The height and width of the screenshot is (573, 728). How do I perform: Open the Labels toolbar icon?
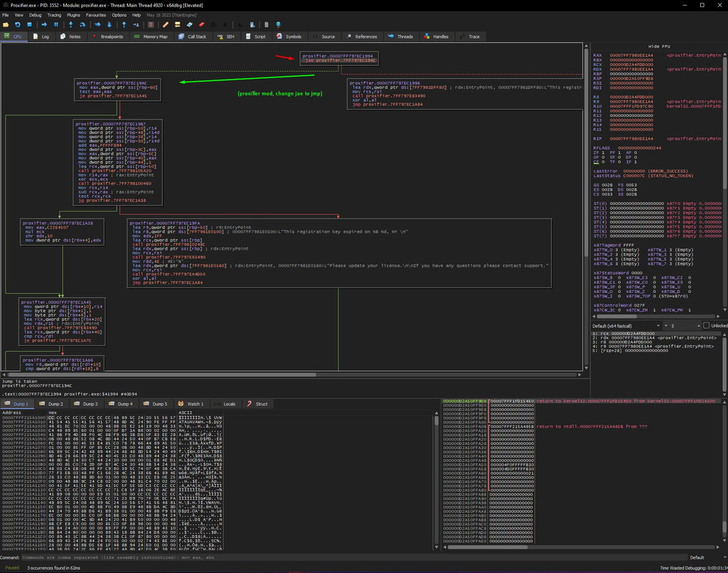[x=189, y=24]
